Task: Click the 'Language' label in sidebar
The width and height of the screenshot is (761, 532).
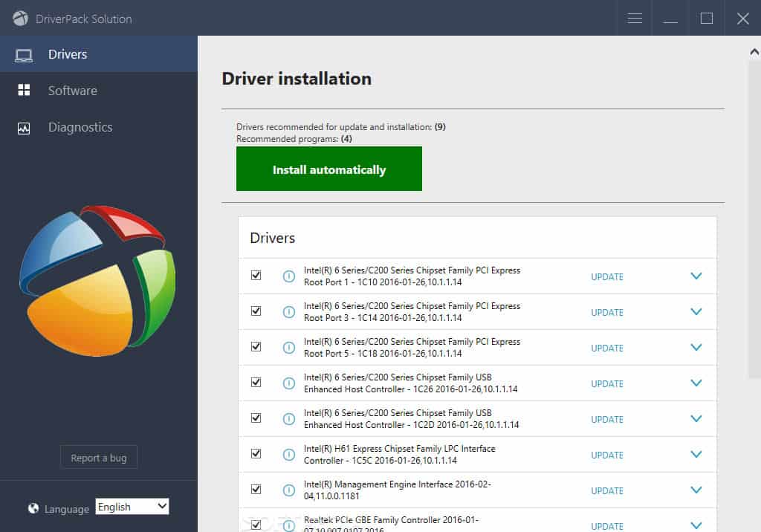Action: 67,509
